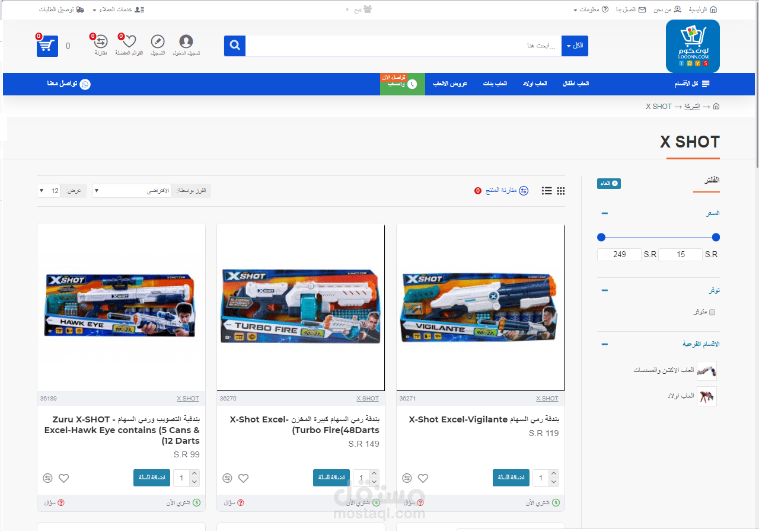Increase Vigilante quantity with up arrow
Viewport: 759px width, 532px height.
[x=554, y=473]
